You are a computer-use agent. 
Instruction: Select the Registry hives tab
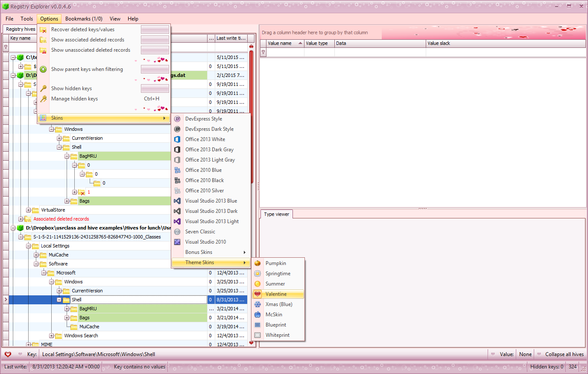point(20,29)
